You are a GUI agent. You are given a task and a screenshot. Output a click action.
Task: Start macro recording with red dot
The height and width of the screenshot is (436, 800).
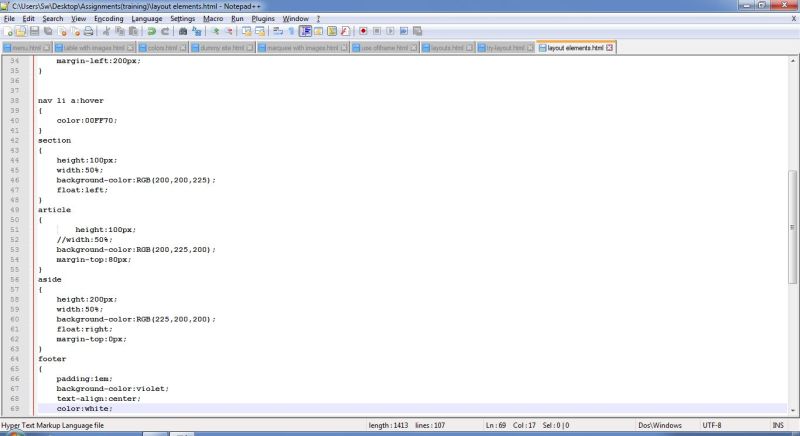[x=363, y=31]
